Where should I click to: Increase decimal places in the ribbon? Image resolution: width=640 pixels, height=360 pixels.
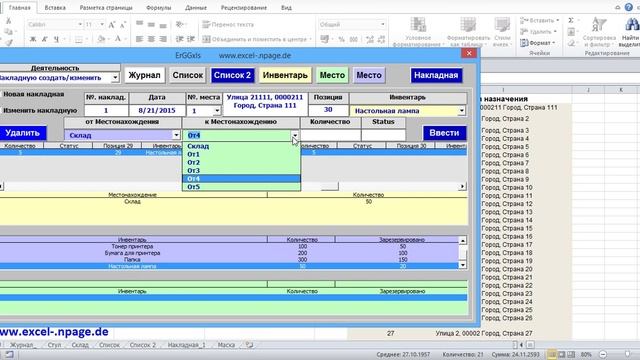pyautogui.click(x=369, y=40)
